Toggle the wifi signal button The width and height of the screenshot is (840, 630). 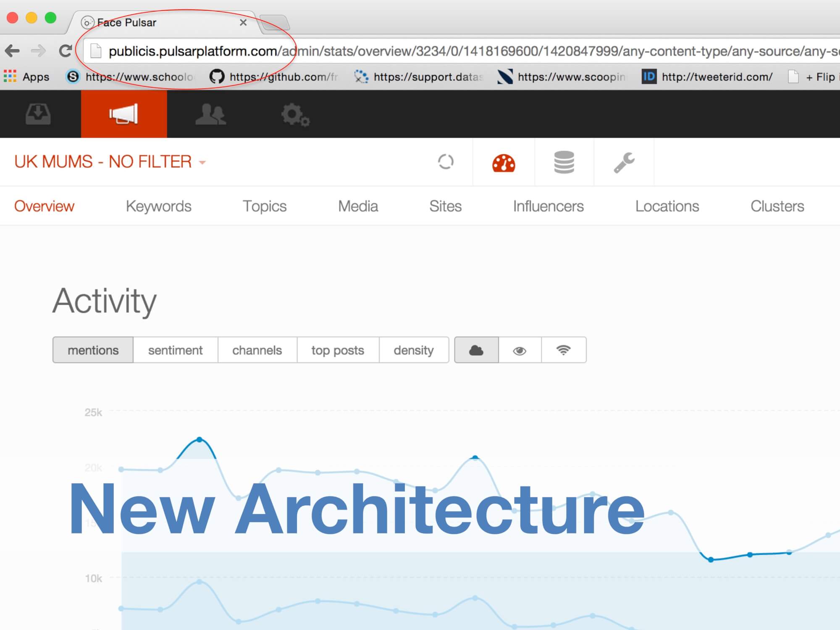(564, 350)
